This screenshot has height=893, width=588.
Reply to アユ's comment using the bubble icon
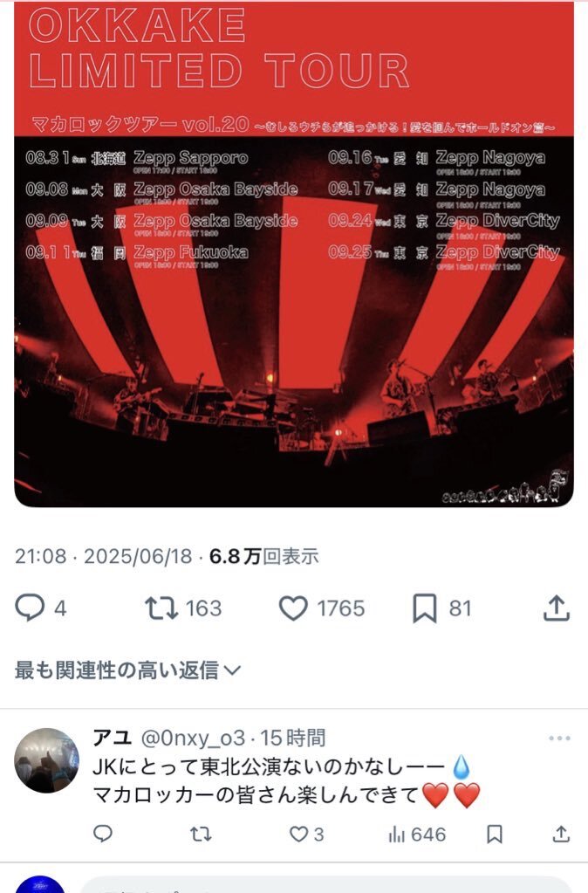click(102, 834)
